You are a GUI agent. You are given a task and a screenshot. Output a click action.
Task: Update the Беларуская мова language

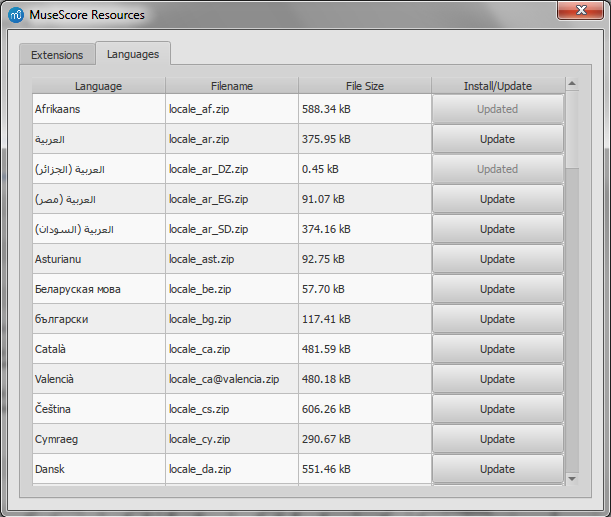(x=498, y=289)
